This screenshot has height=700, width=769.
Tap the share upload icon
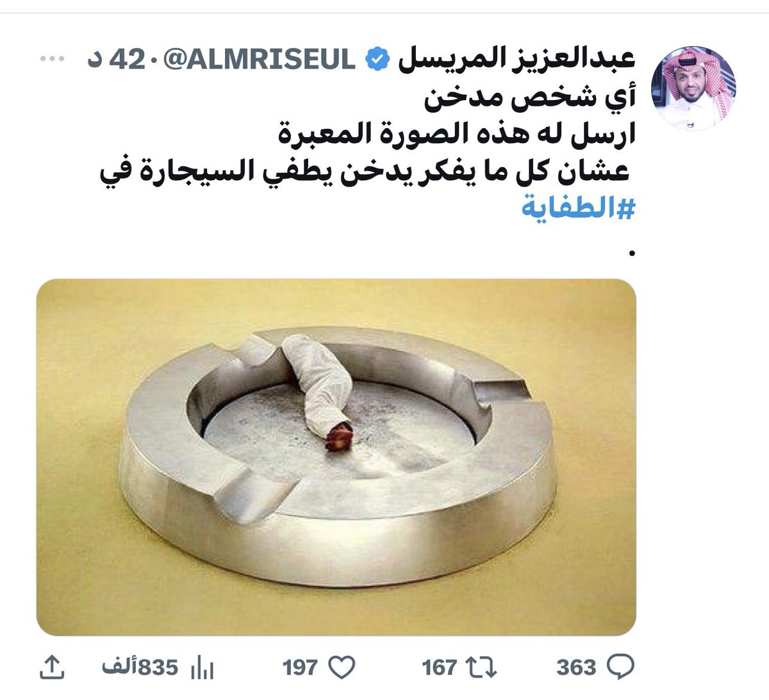[53, 667]
